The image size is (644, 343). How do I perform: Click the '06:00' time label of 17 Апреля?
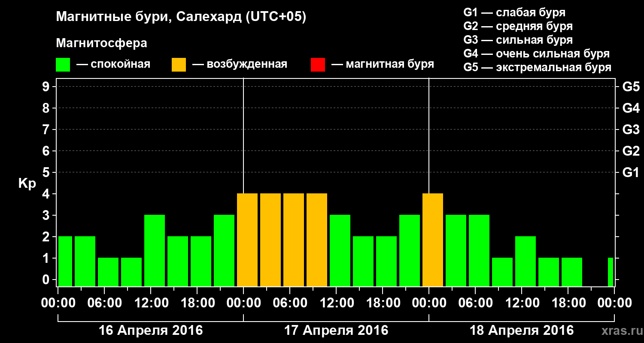(x=290, y=303)
